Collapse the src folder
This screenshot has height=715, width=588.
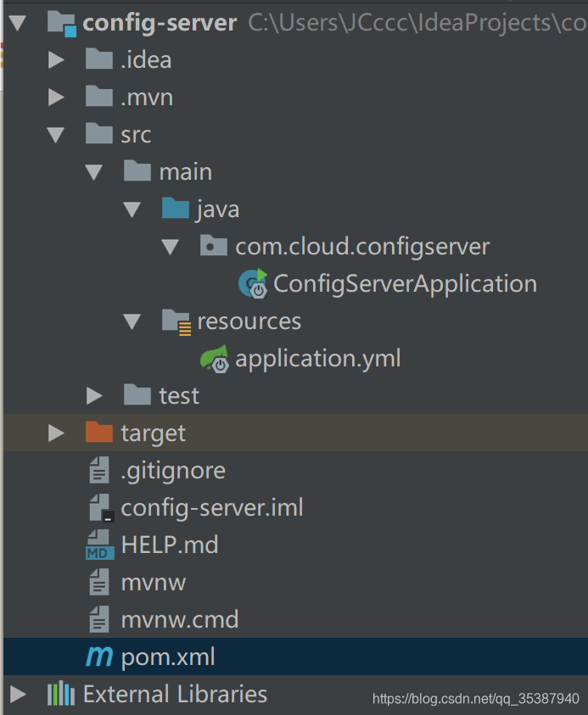55,134
